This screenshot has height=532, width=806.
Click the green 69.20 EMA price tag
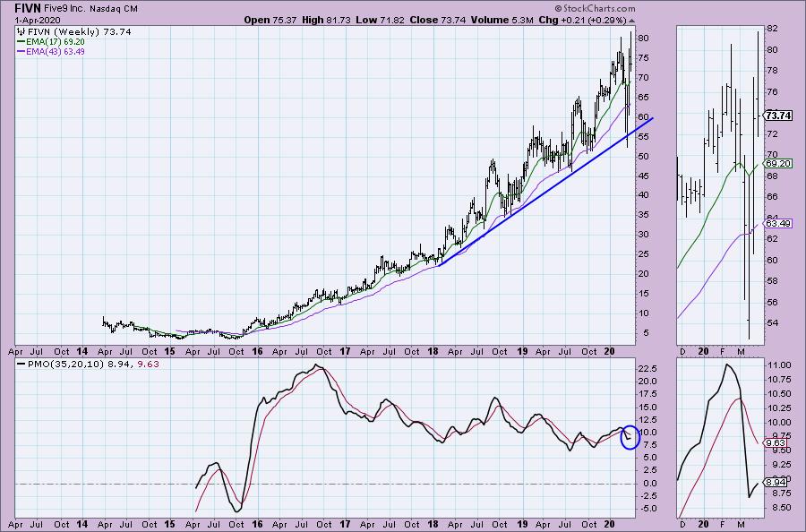click(777, 164)
